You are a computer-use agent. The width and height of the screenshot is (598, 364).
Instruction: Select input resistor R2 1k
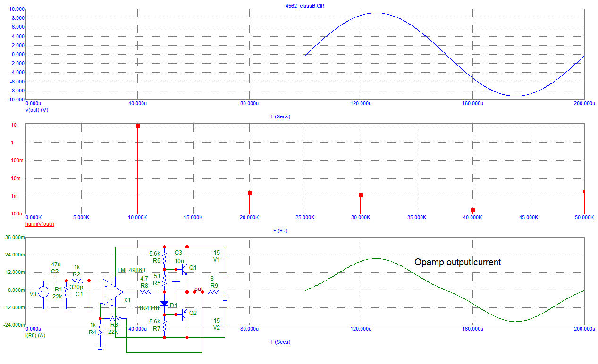pyautogui.click(x=77, y=281)
